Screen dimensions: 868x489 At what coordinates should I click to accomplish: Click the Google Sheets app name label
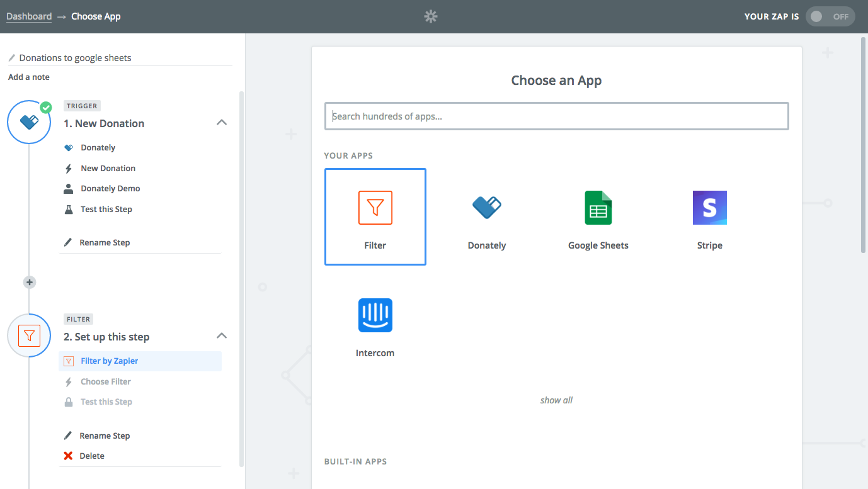pyautogui.click(x=598, y=245)
